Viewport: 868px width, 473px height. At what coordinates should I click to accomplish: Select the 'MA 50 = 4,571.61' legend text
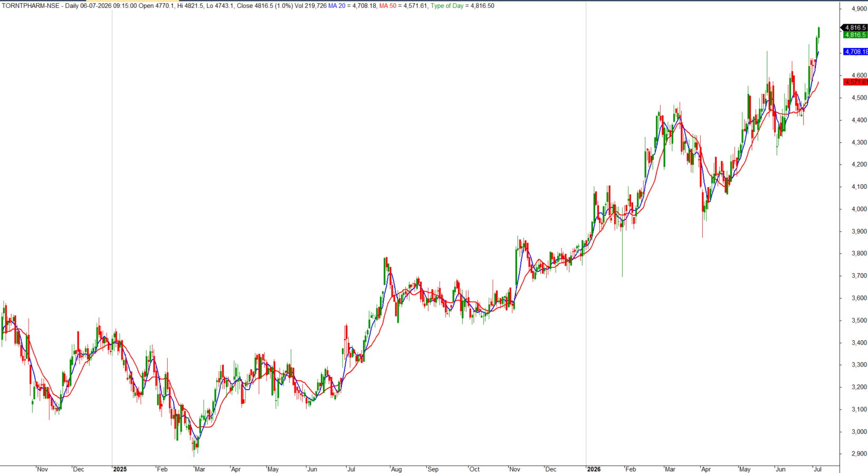point(403,6)
